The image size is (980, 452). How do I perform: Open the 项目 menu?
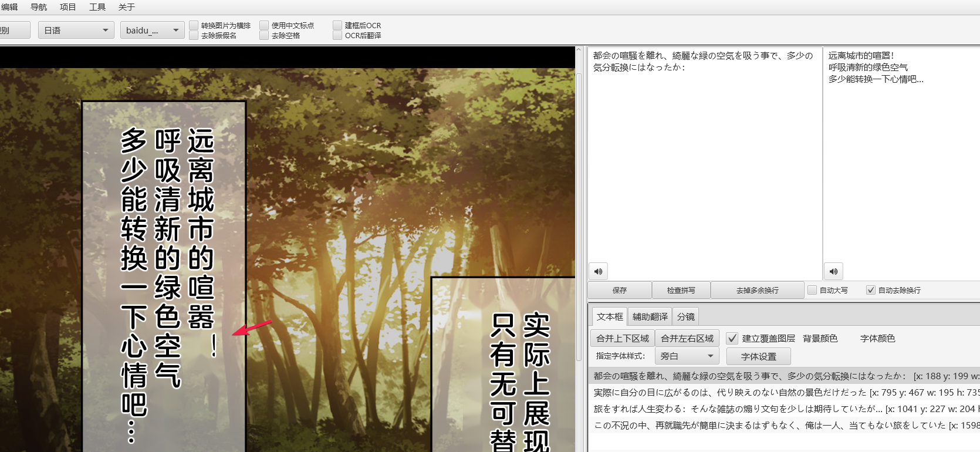(68, 7)
